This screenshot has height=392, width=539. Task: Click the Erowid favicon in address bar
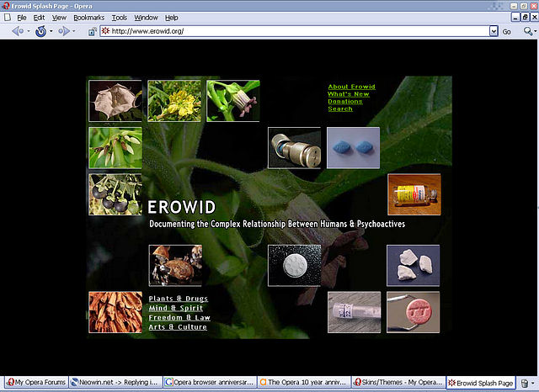tap(105, 31)
